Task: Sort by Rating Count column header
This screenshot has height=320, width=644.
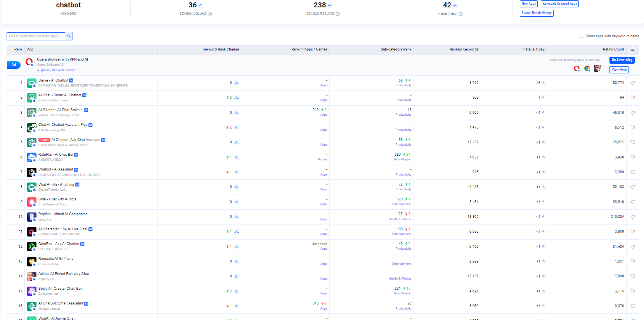Action: coord(613,49)
